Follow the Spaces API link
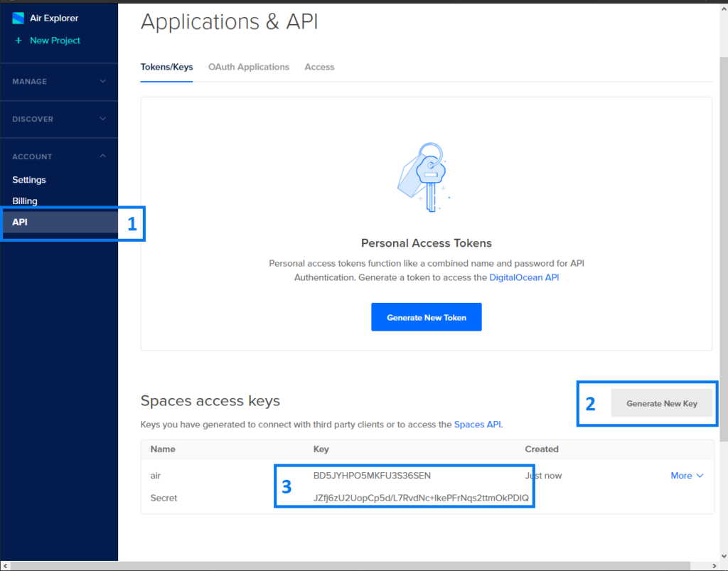The width and height of the screenshot is (728, 571). (x=477, y=425)
